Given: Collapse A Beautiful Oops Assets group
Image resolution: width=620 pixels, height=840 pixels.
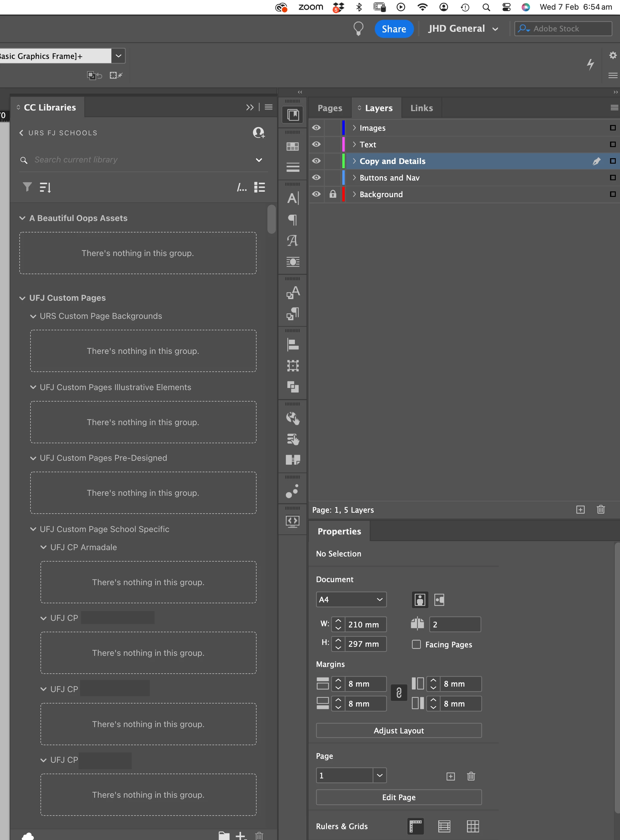Looking at the screenshot, I should tap(23, 218).
